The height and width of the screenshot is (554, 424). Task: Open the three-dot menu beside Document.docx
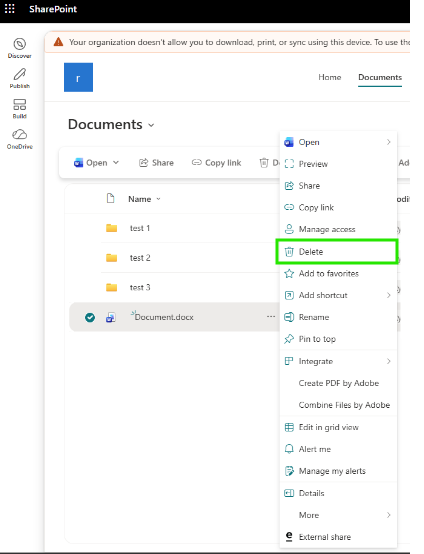(271, 317)
